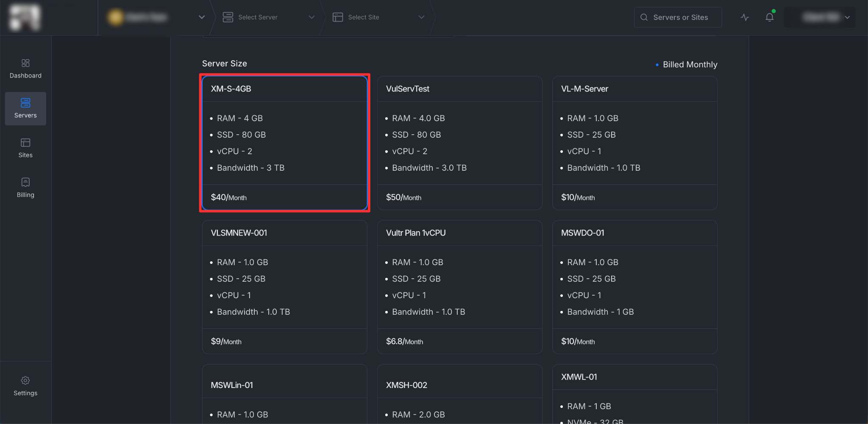Open the Sites sidebar icon
868x424 pixels.
(x=25, y=143)
